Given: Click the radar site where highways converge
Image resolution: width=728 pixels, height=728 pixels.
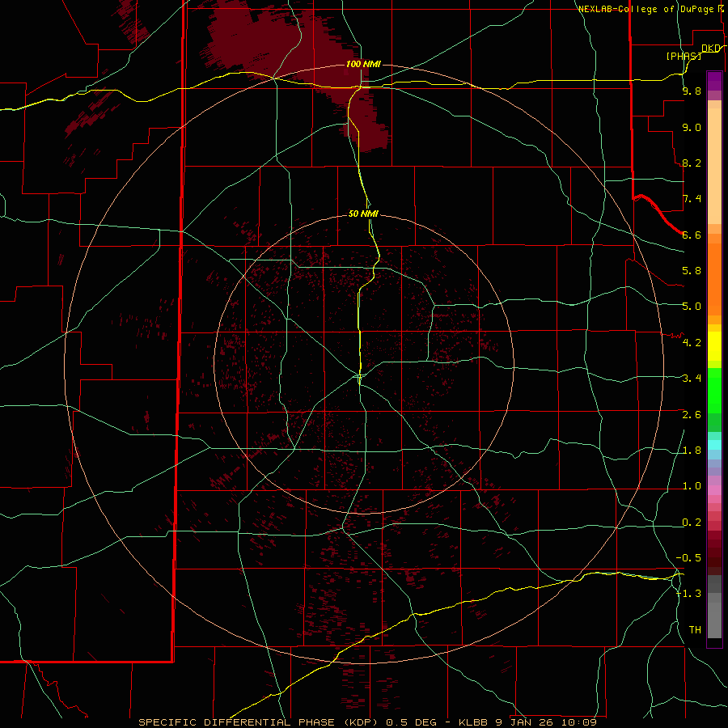Looking at the screenshot, I should (360, 376).
